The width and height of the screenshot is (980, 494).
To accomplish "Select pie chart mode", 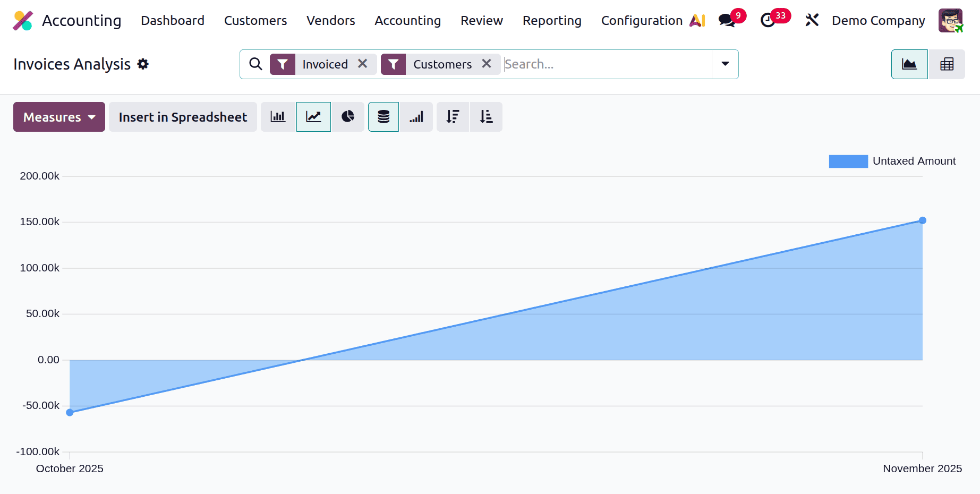I will (348, 117).
